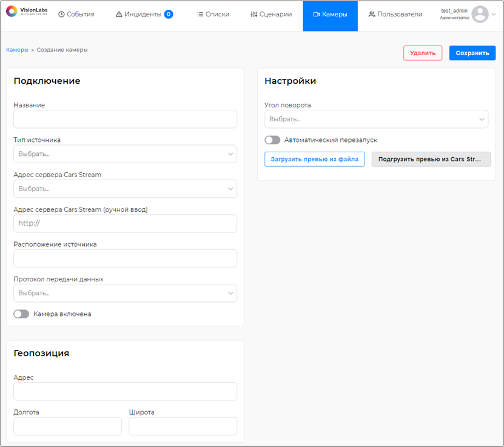Click the users icon beside Пользователи

pos(372,15)
